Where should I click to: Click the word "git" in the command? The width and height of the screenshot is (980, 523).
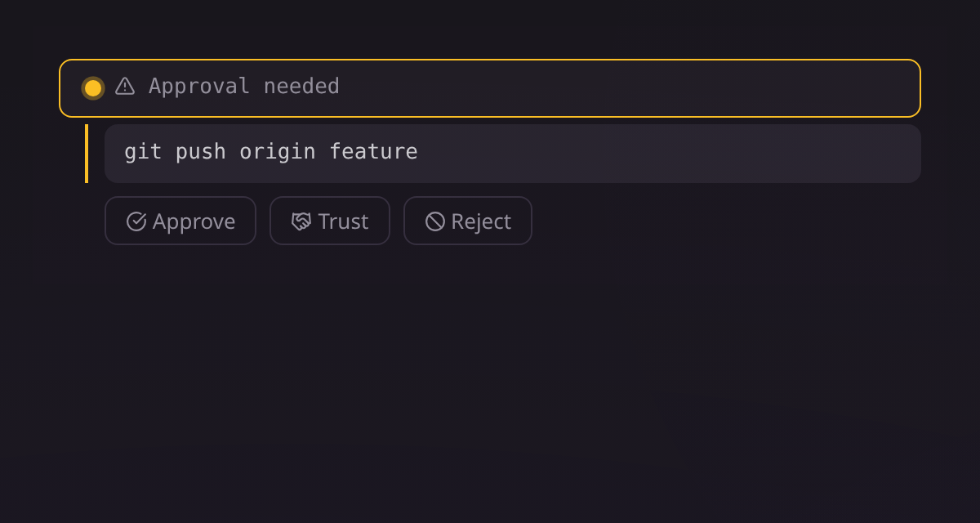coord(143,153)
